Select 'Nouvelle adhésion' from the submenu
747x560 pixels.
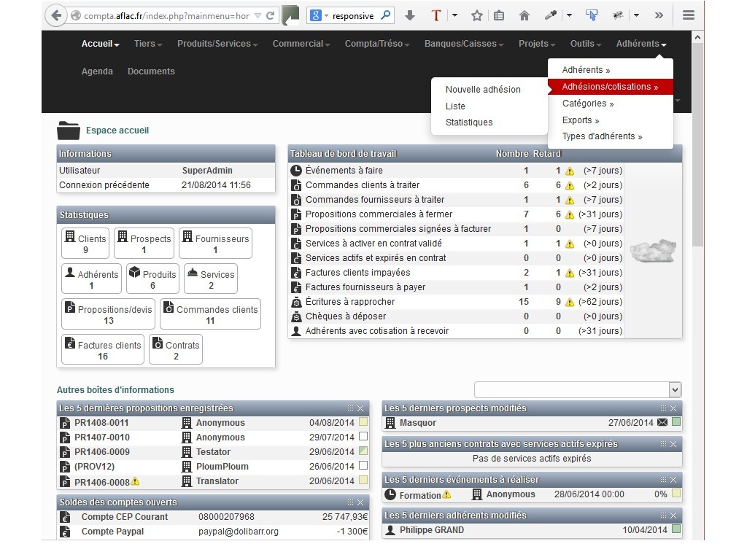[x=483, y=90]
